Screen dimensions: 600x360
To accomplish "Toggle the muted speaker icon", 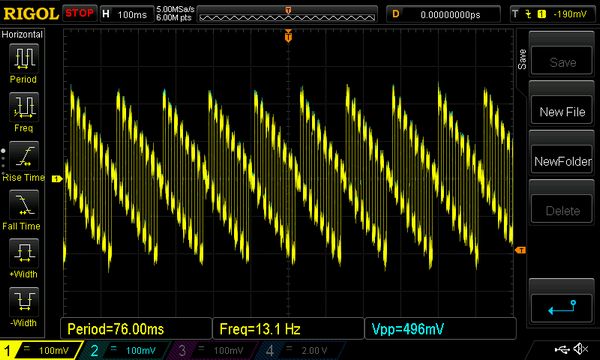I will (x=581, y=349).
